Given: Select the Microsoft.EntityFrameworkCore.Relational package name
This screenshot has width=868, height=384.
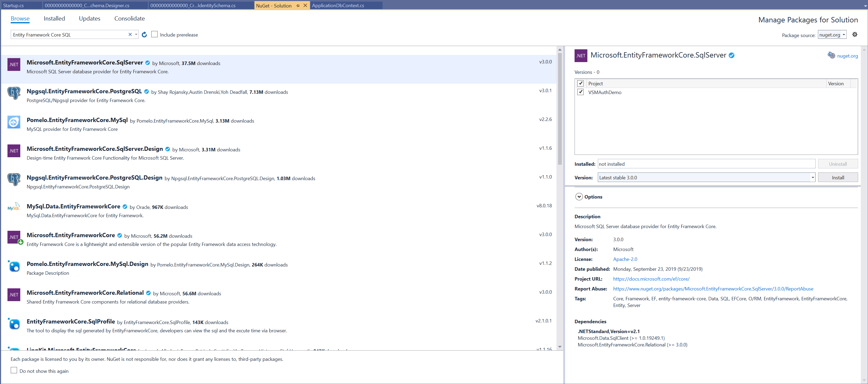Looking at the screenshot, I should pos(85,293).
